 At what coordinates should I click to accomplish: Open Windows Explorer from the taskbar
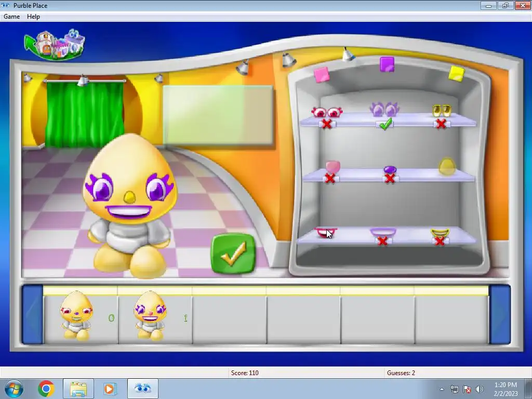(x=78, y=389)
